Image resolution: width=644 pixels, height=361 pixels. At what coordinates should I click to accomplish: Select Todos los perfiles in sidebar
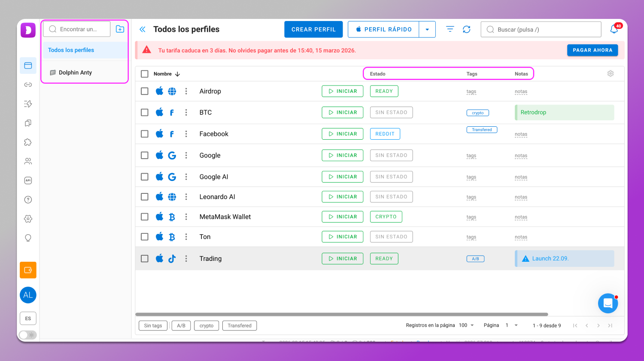(71, 50)
